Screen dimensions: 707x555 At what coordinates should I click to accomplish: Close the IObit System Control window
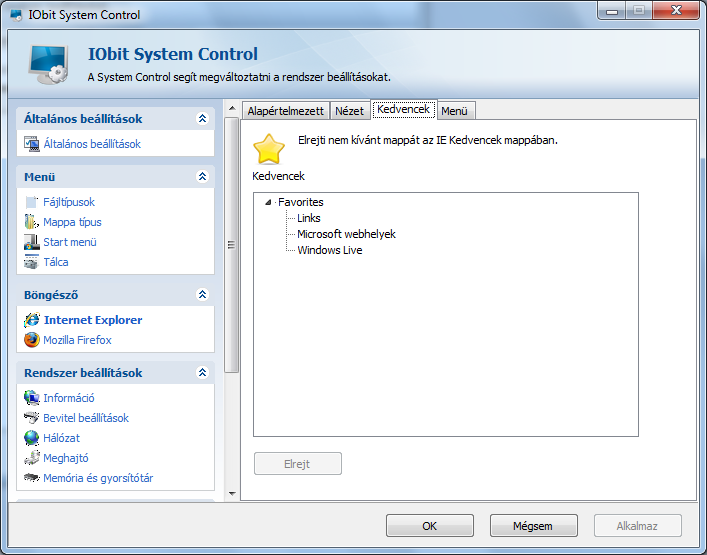click(x=675, y=11)
